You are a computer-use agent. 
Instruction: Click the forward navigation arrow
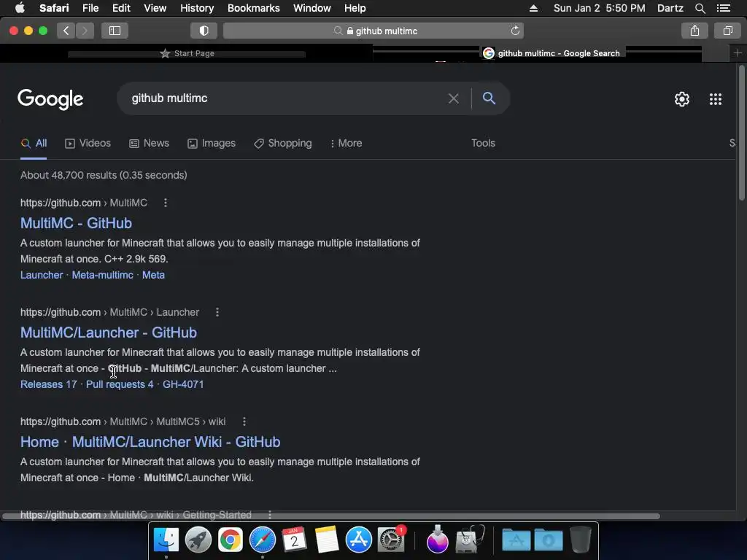click(x=85, y=31)
